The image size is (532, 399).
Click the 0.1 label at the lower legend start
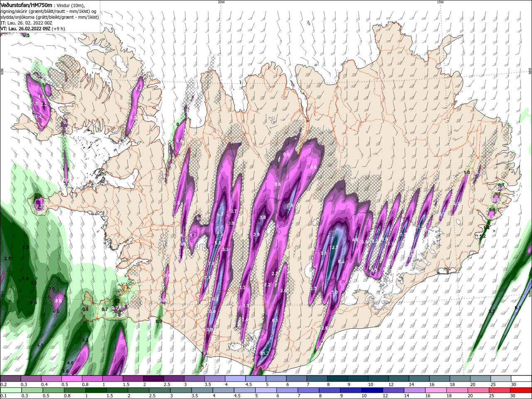(x=3, y=396)
